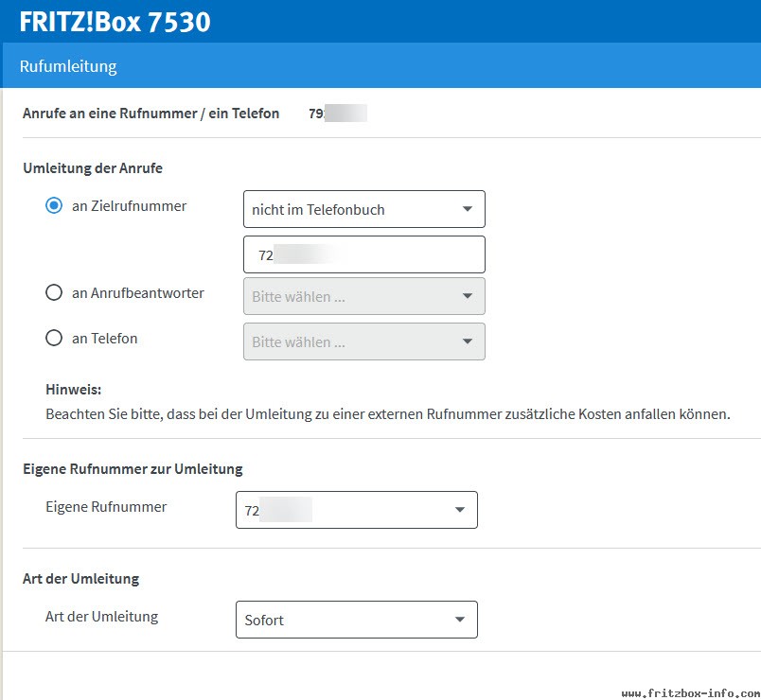Select the 'an Telefon' radio button
761x700 pixels.
[54, 338]
